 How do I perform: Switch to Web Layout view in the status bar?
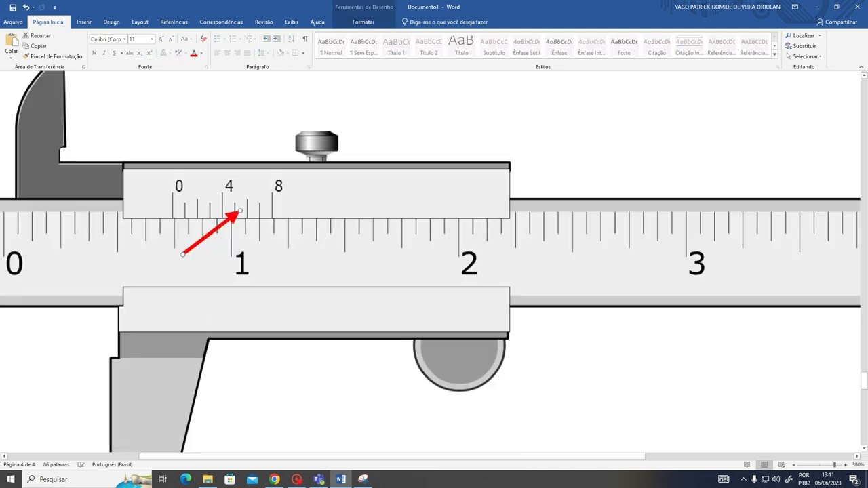pos(781,465)
